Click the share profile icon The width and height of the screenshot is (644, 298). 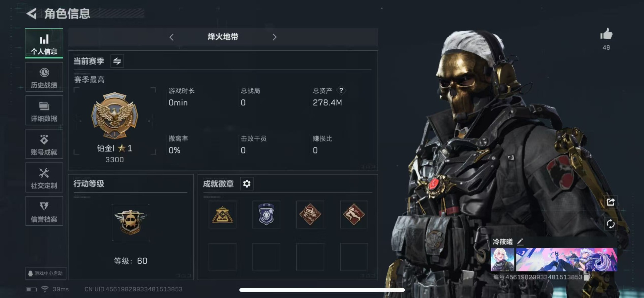(610, 202)
